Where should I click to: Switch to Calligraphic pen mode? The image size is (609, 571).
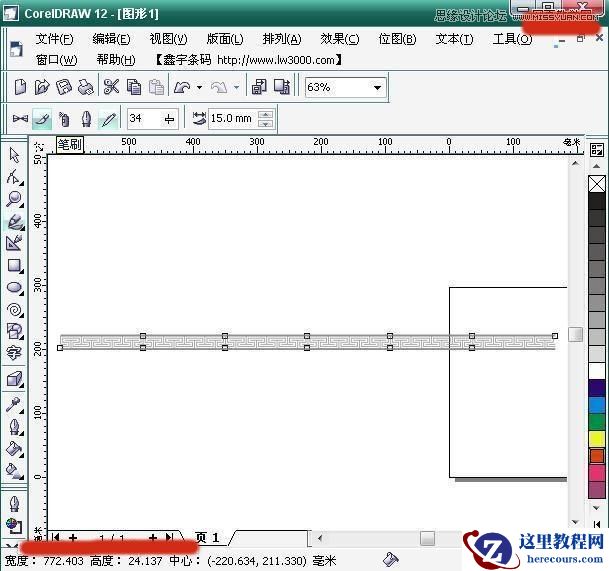click(86, 118)
